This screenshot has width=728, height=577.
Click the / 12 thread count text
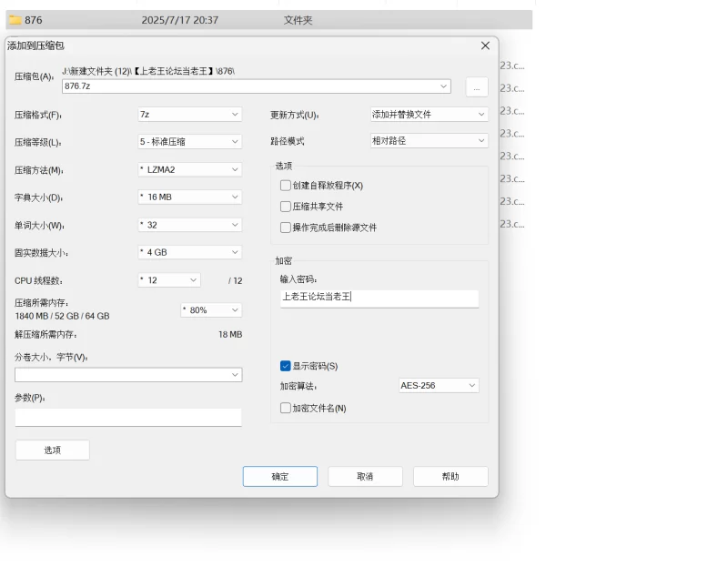pyautogui.click(x=236, y=281)
